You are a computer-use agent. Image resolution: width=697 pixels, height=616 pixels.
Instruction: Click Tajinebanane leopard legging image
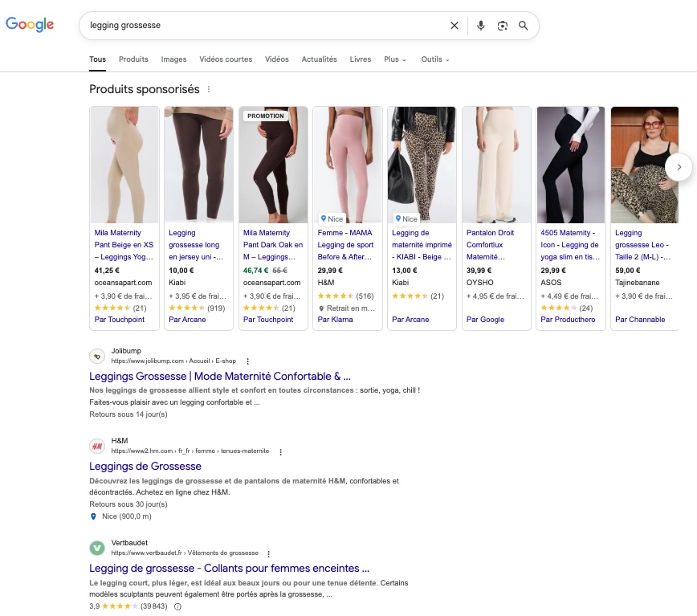(x=645, y=165)
